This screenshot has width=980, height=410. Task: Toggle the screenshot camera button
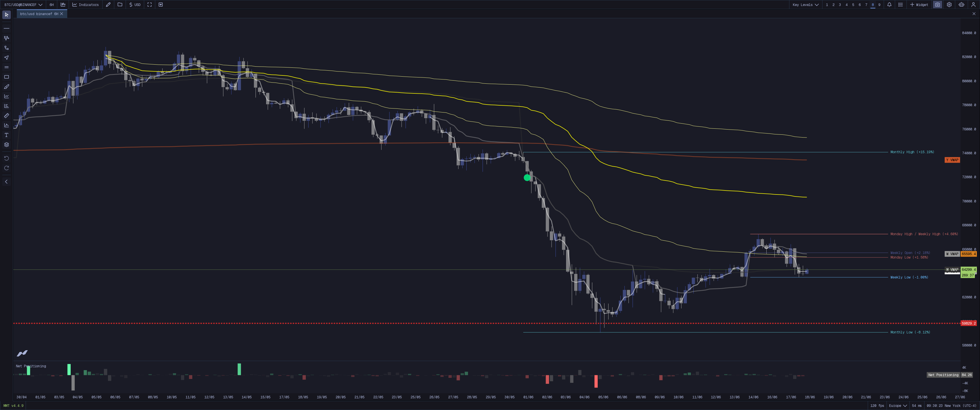[937, 5]
